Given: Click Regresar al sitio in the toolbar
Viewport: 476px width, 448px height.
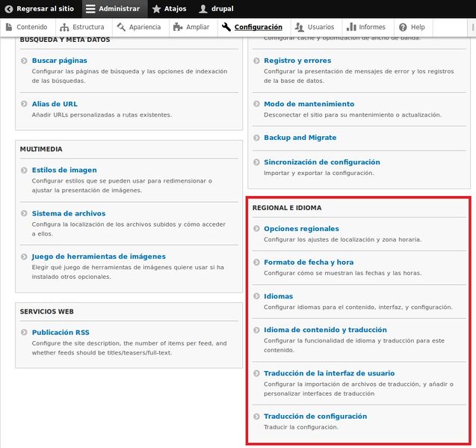Looking at the screenshot, I should [x=40, y=9].
